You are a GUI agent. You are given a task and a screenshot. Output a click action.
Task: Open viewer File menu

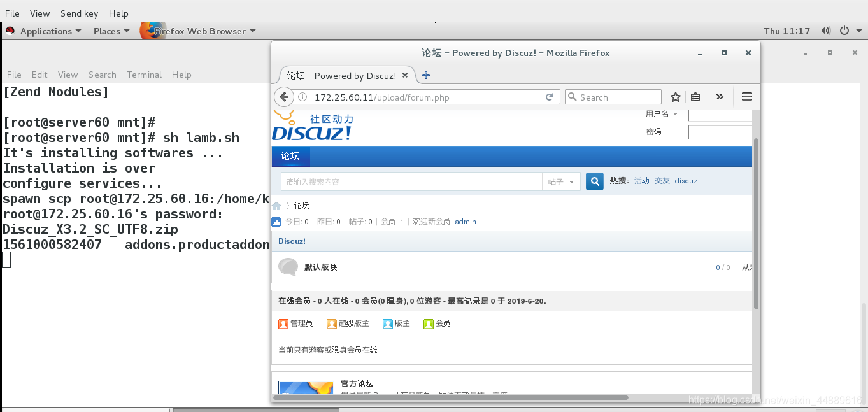point(12,13)
